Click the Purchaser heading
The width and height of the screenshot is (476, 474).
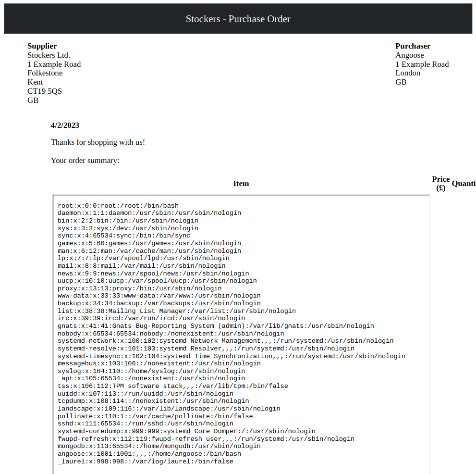[413, 46]
